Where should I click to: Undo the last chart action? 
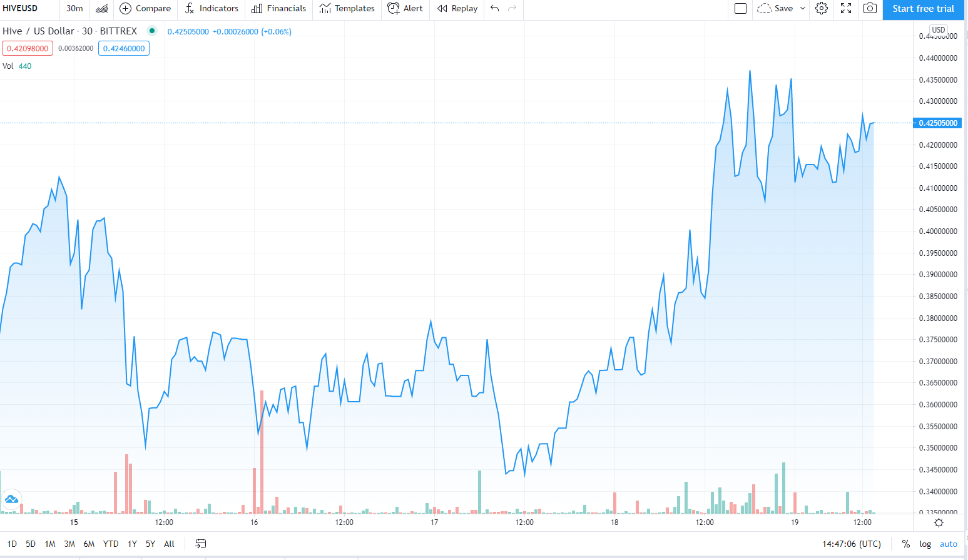[x=495, y=9]
